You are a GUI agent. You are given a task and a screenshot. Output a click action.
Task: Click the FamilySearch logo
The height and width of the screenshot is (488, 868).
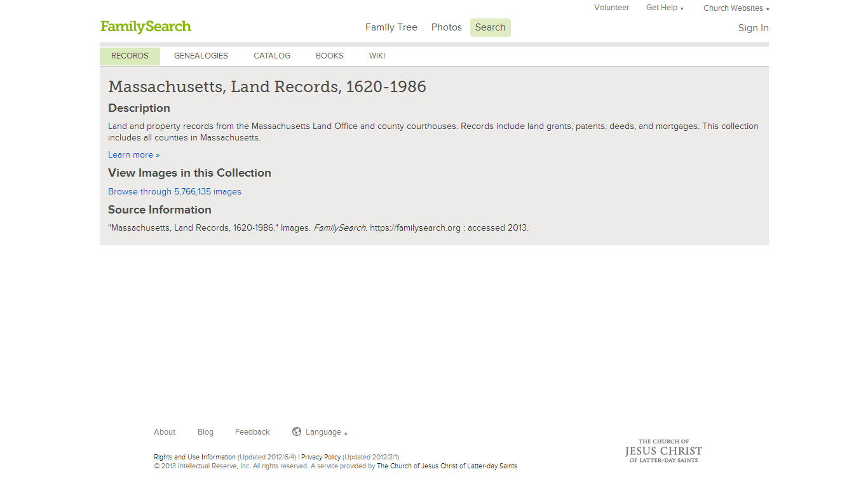(146, 27)
